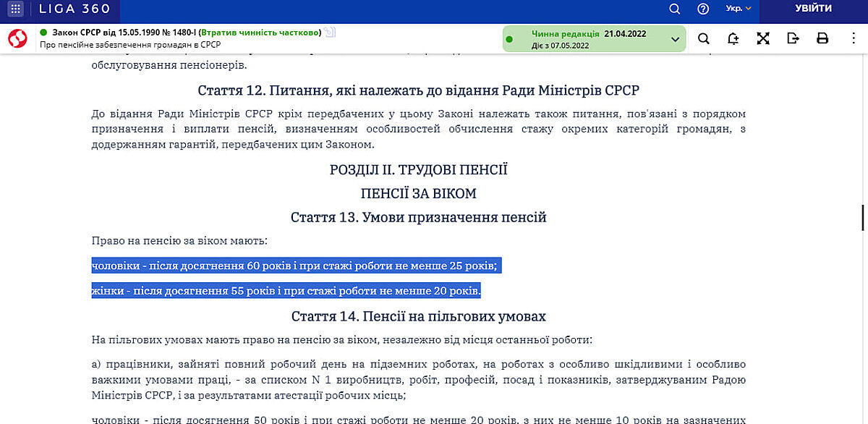Search within the document text
Screen dimensions: 868x424
703,39
